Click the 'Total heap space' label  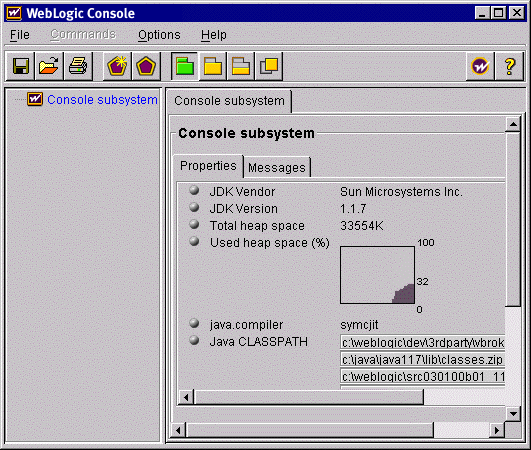coord(257,226)
